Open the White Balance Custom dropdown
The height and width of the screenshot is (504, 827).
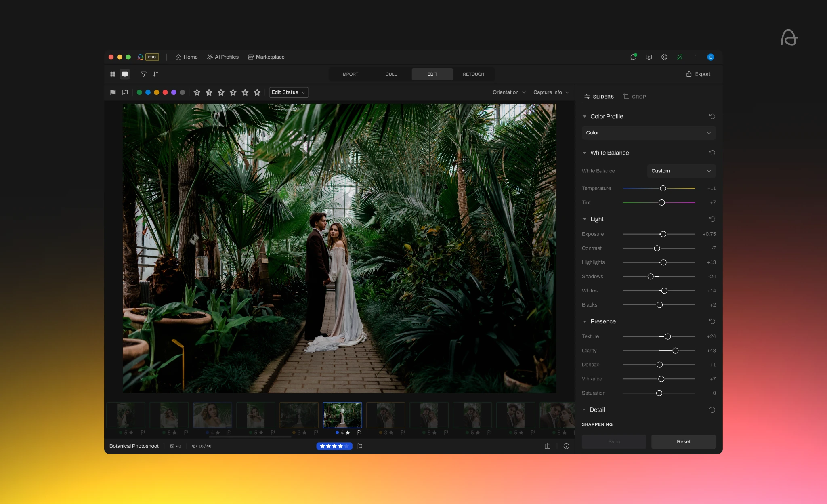pyautogui.click(x=680, y=171)
